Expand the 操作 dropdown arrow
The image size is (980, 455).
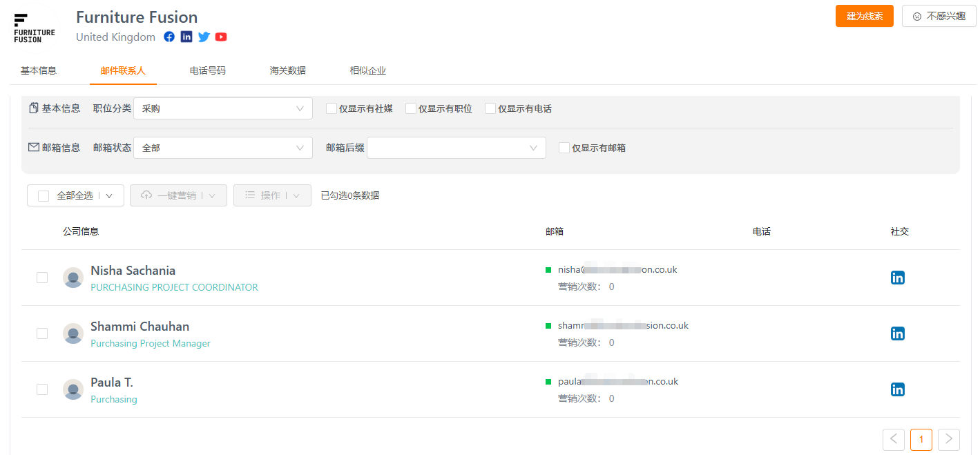click(296, 196)
